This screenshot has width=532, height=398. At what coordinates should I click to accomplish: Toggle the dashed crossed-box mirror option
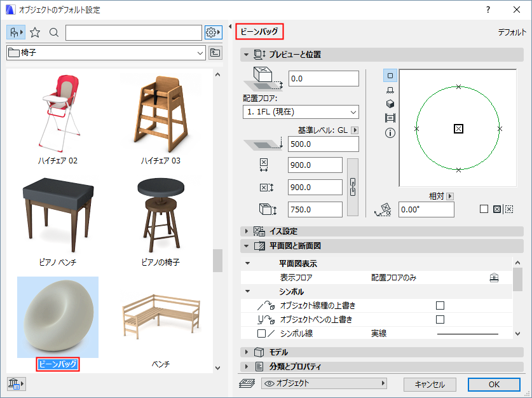click(x=509, y=209)
